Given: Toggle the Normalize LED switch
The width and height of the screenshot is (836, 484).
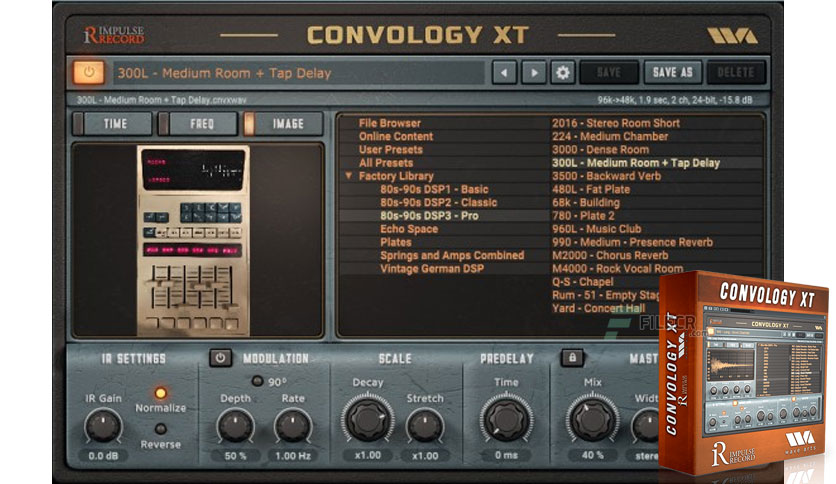Looking at the screenshot, I should click(160, 393).
